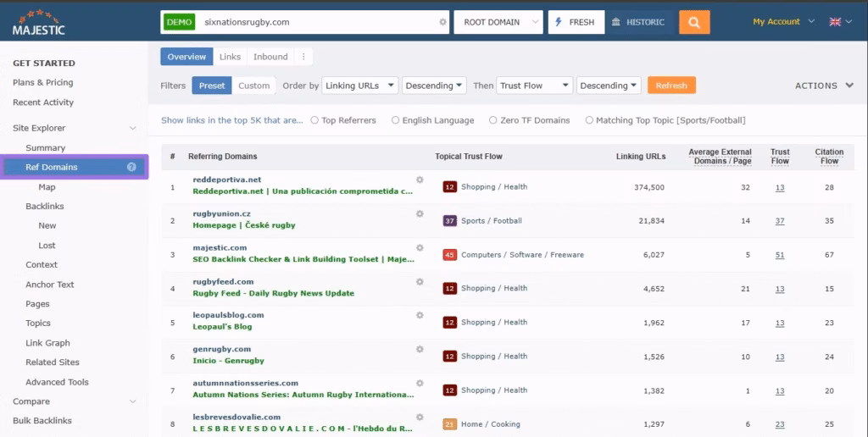Click the red 45 Topical Trust Flow badge

click(449, 255)
